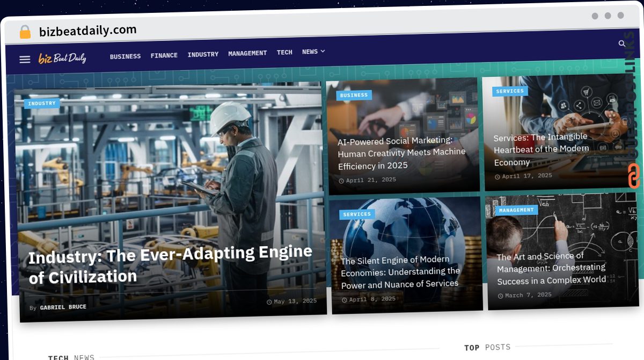Click the April 21, 2025 date
The image size is (644, 360).
point(368,180)
